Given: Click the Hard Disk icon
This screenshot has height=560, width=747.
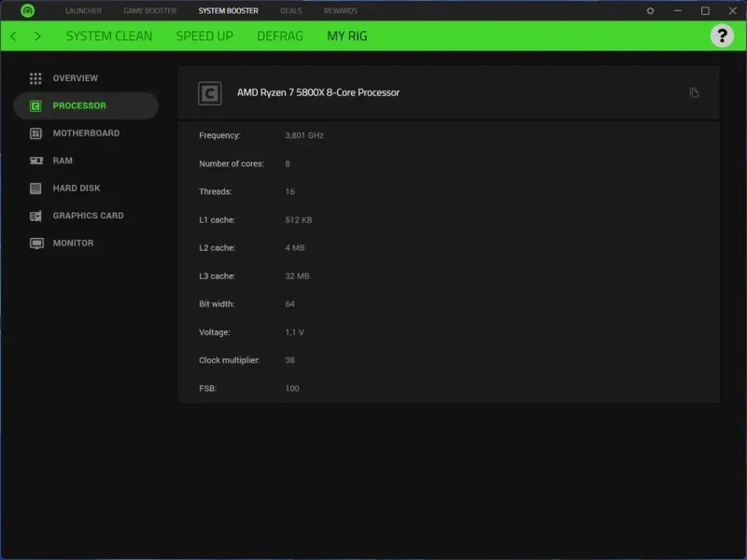Looking at the screenshot, I should (35, 189).
